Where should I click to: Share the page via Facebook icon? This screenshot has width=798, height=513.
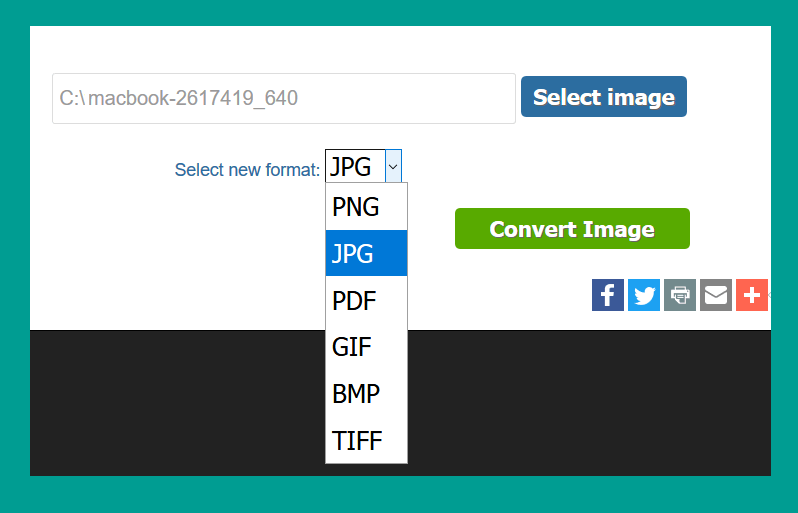pyautogui.click(x=607, y=295)
